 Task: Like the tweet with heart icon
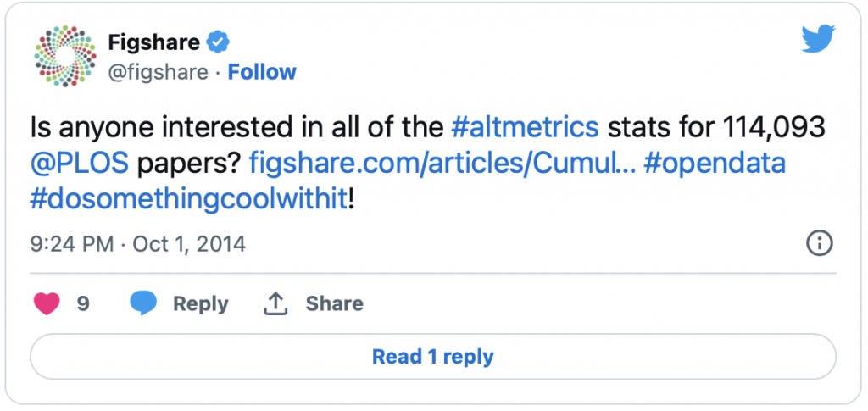[47, 303]
